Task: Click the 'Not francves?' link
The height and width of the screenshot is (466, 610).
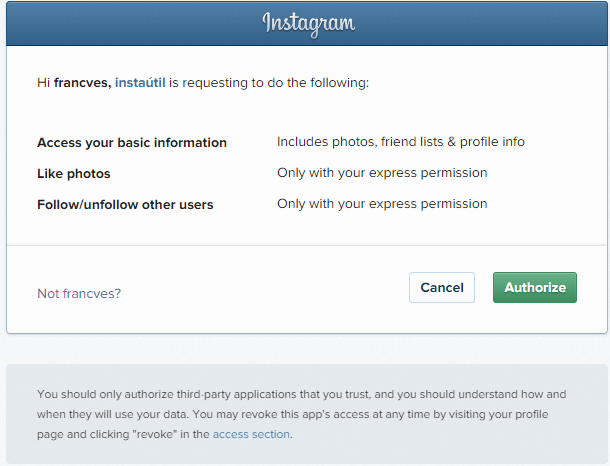Action: [x=79, y=293]
